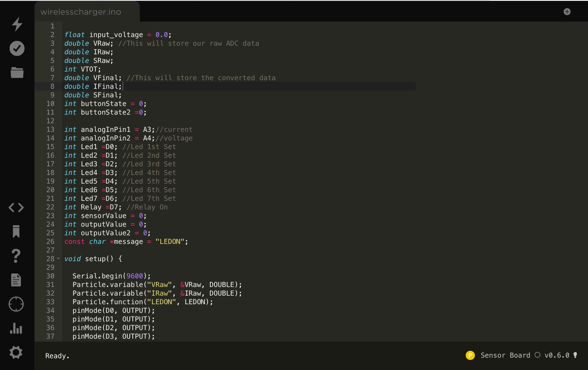Click the Ready. status message

[x=57, y=356]
